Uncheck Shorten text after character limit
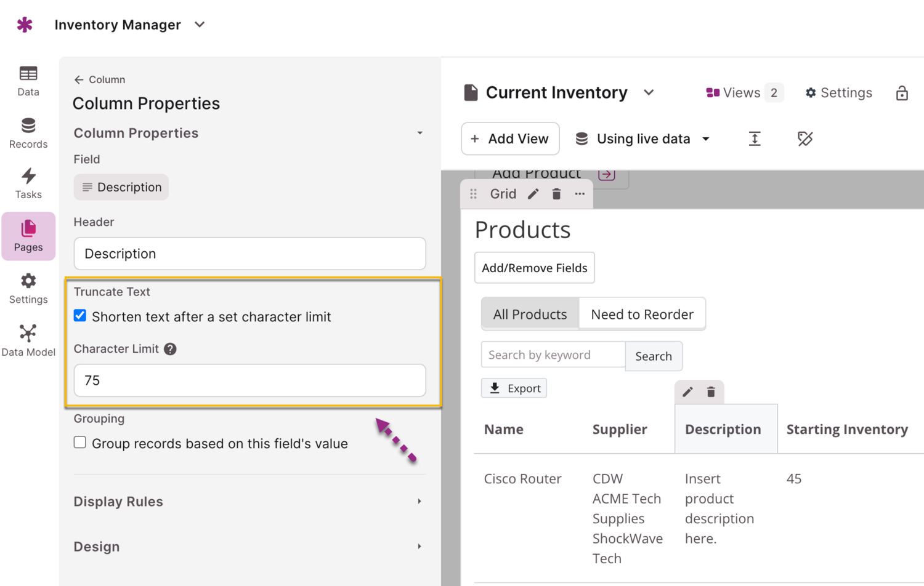The image size is (924, 586). [80, 316]
